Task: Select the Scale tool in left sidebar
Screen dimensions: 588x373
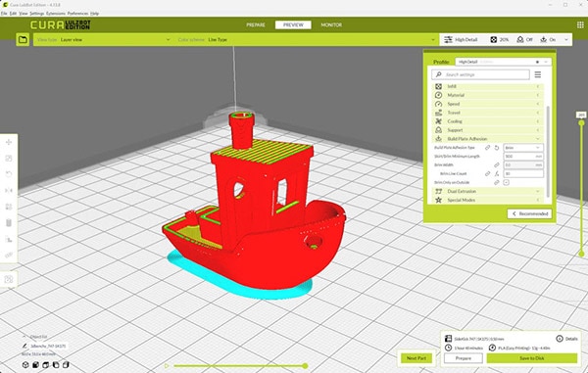Action: click(9, 159)
